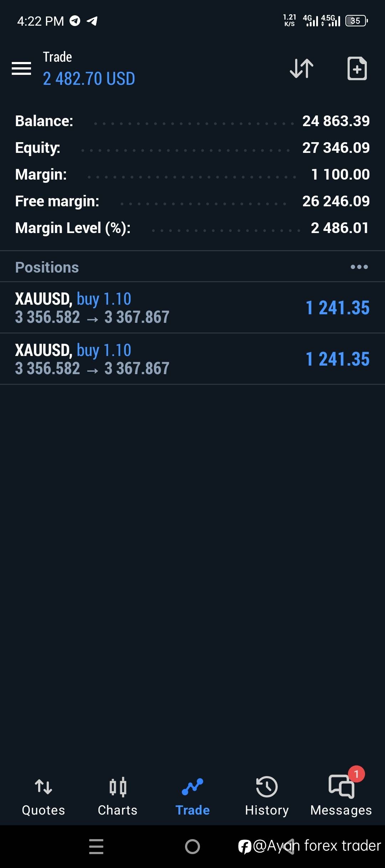Tap the Margin Level (%) row
Viewport: 385px width, 868px height.
coord(192,228)
